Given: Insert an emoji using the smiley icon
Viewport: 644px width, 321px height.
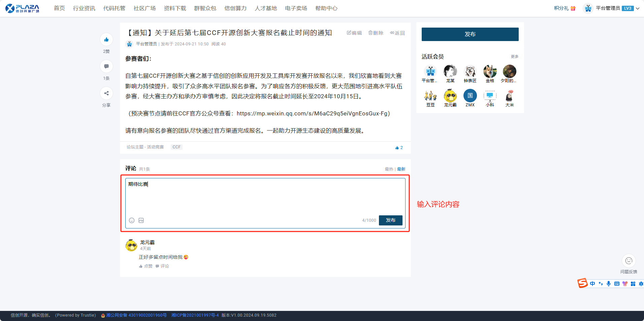Looking at the screenshot, I should coord(132,220).
